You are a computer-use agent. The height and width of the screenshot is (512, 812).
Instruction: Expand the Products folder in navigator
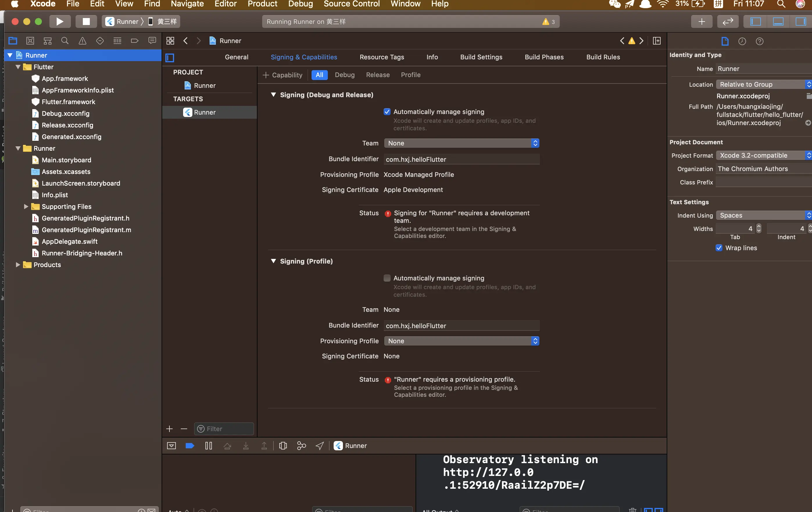[x=18, y=265]
